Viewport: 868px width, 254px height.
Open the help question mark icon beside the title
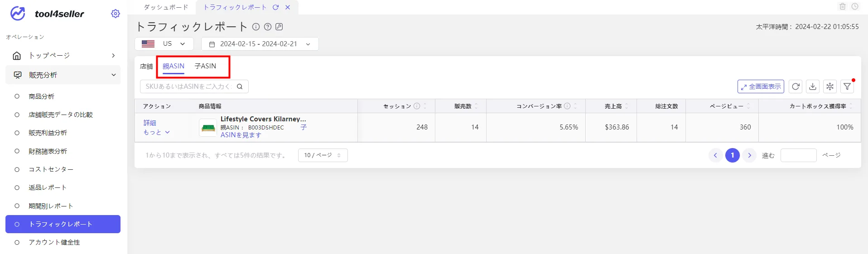pyautogui.click(x=268, y=27)
